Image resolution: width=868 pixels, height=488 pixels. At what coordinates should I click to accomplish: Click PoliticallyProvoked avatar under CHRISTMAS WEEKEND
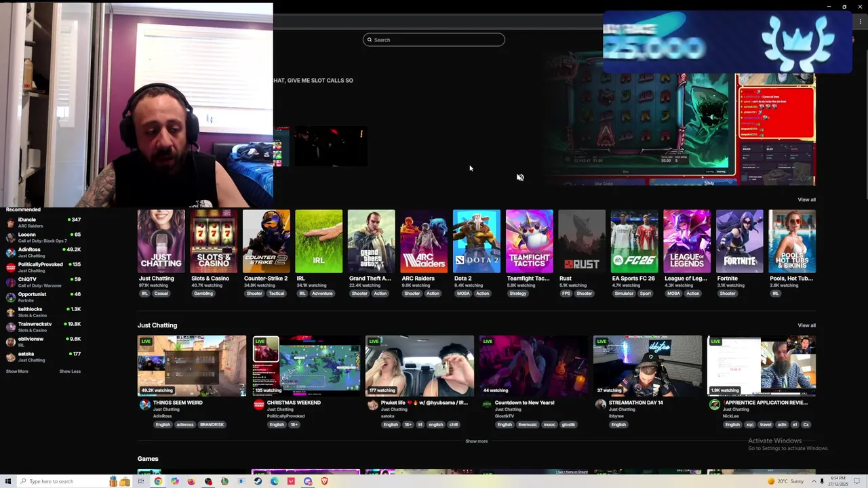[258, 405]
